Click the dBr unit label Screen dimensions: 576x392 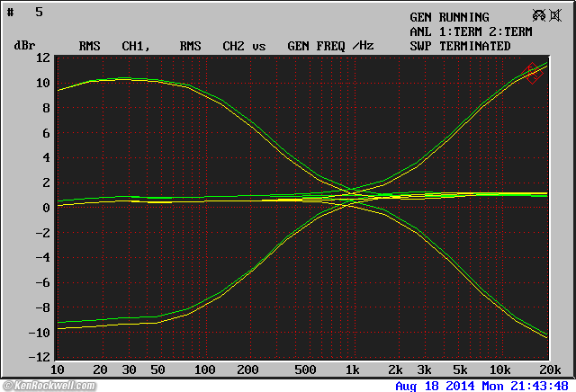coord(23,46)
